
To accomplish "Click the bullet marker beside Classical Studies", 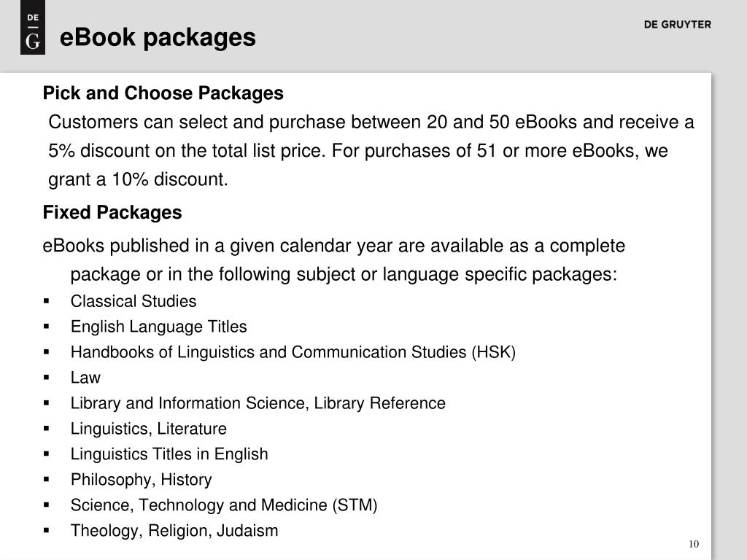I will coord(46,301).
